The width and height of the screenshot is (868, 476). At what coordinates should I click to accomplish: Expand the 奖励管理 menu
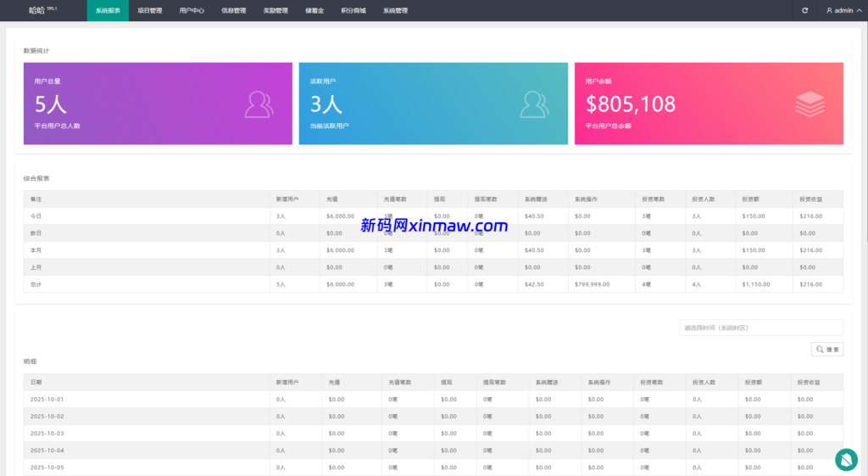tap(275, 11)
